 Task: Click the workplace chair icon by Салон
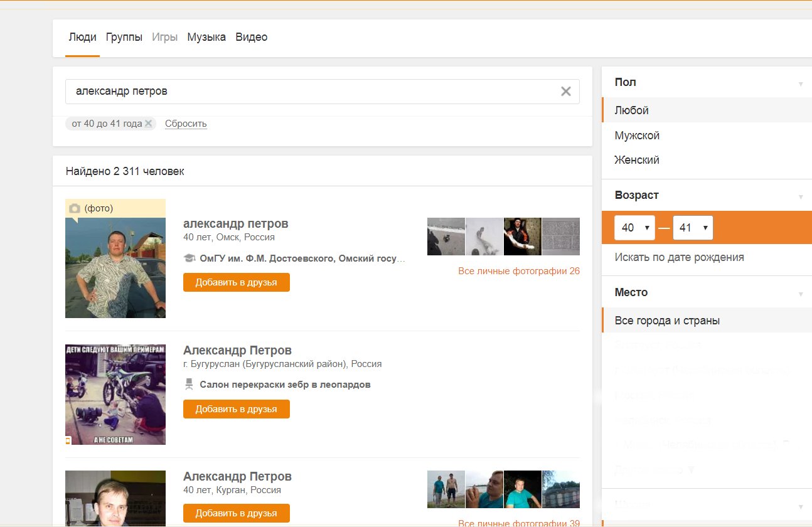pos(189,385)
